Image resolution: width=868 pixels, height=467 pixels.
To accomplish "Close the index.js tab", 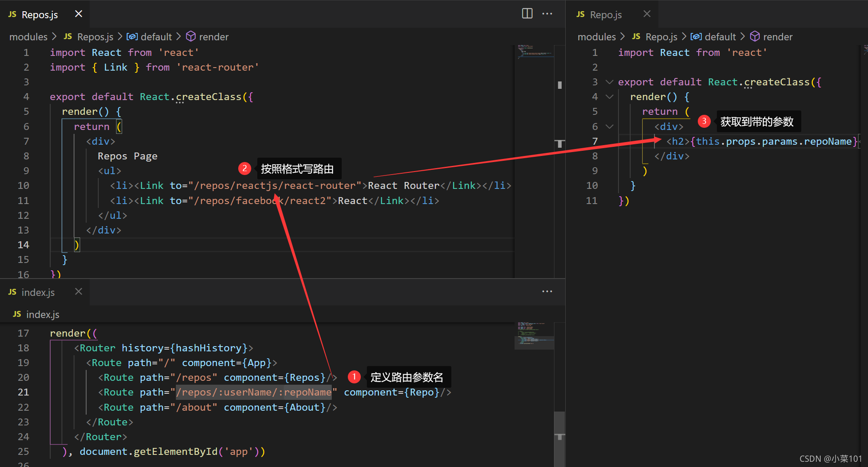I will 78,292.
